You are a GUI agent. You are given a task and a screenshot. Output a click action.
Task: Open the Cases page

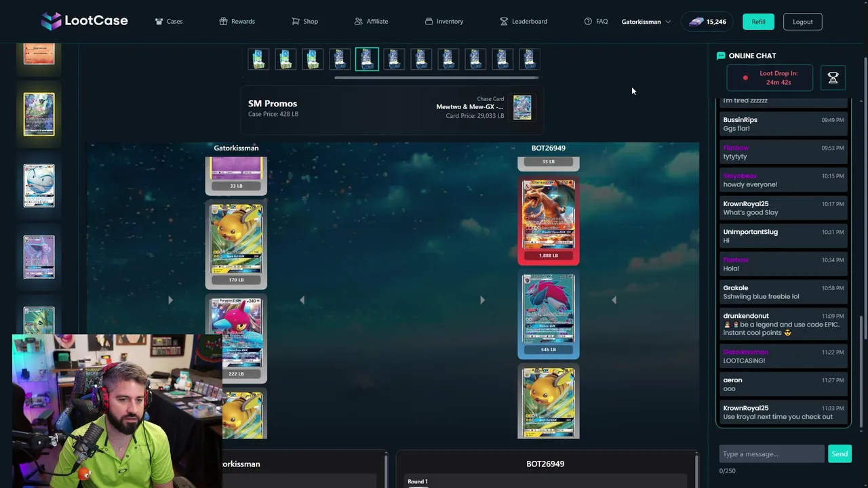pyautogui.click(x=169, y=22)
